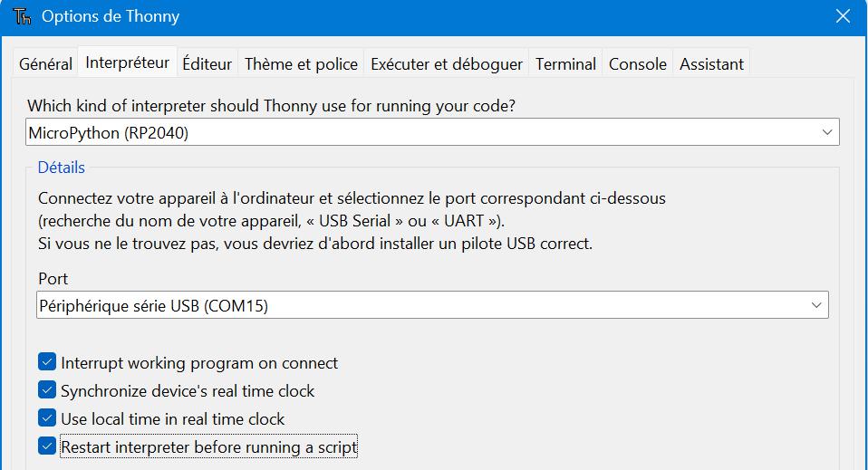868x470 pixels.
Task: Uncheck Synchronize device's real time clock
Action: [47, 390]
